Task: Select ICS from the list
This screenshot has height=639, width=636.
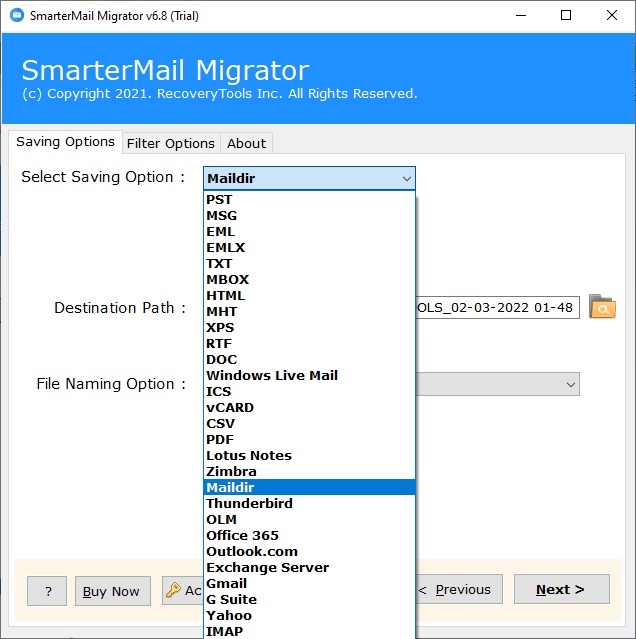Action: [309, 391]
